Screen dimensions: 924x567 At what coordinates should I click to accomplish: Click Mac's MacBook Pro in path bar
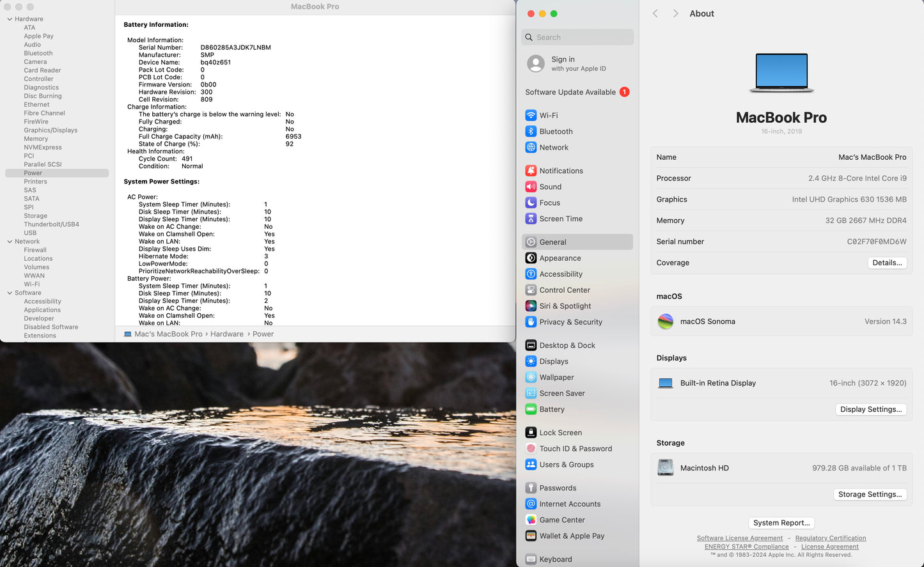click(x=168, y=334)
